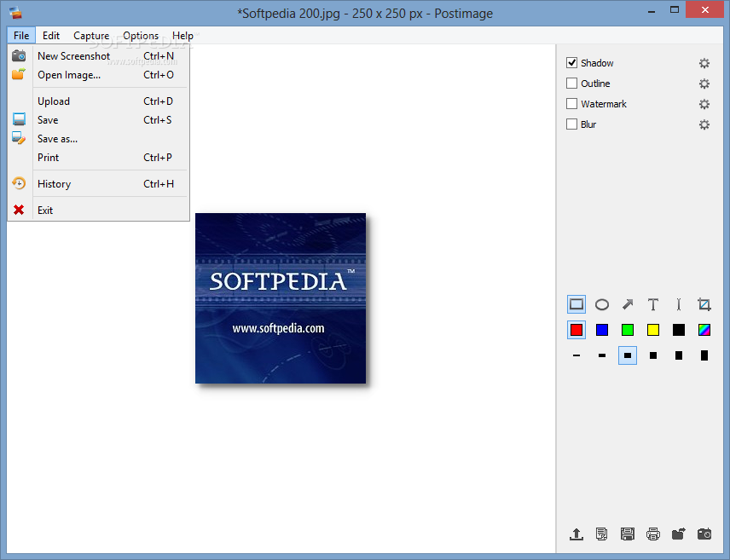Select the ellipse drawing tool

[x=602, y=304]
